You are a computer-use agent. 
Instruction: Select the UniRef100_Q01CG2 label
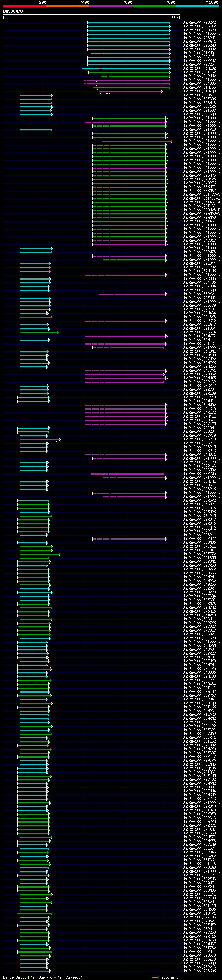[x=199, y=72]
